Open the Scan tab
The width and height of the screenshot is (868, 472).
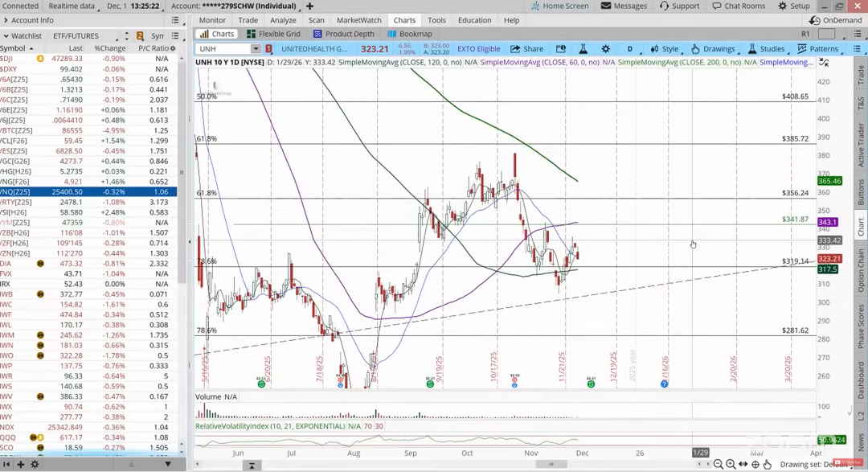[316, 20]
